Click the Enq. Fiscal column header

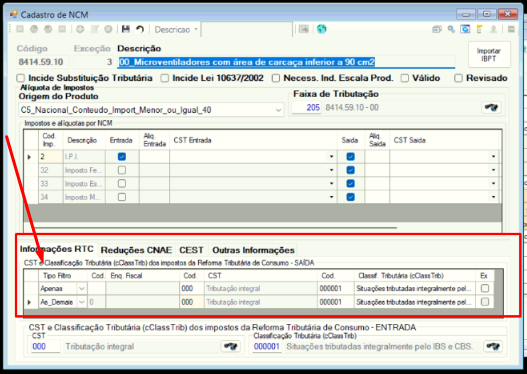[x=143, y=276]
